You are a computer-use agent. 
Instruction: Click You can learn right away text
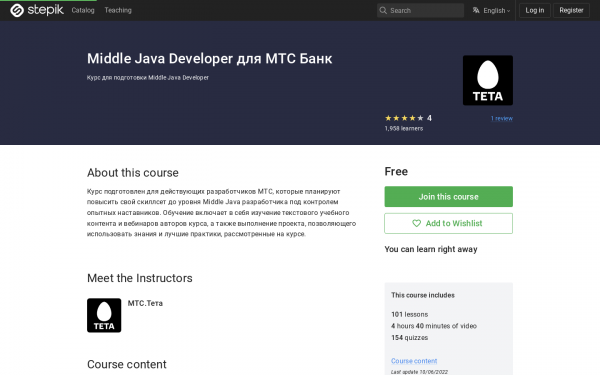(431, 249)
